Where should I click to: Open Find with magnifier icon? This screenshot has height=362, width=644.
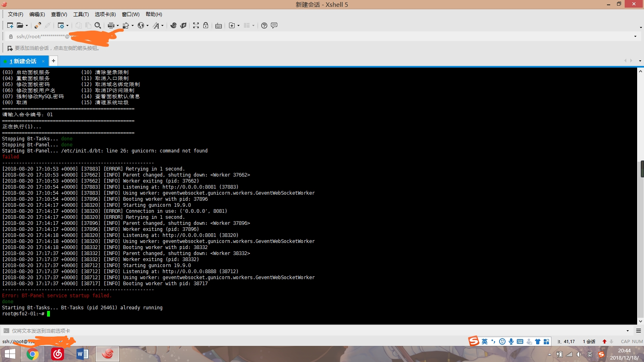98,25
